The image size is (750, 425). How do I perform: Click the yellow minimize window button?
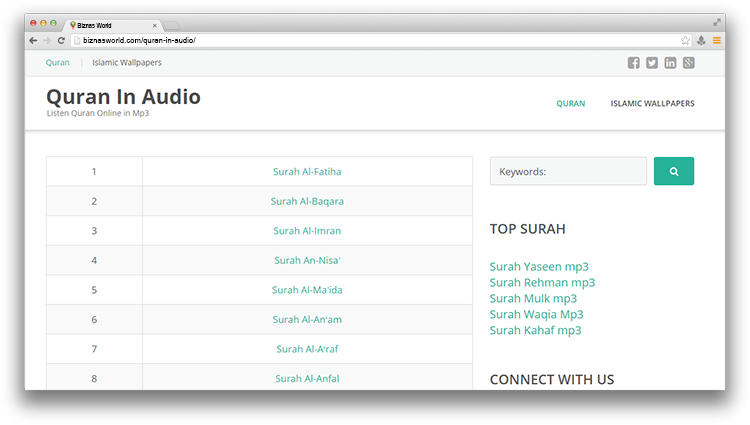(43, 23)
